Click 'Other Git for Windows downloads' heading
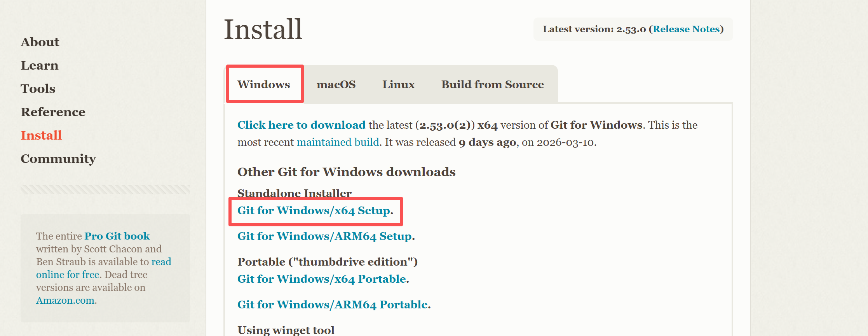Image resolution: width=868 pixels, height=336 pixels. [x=347, y=172]
